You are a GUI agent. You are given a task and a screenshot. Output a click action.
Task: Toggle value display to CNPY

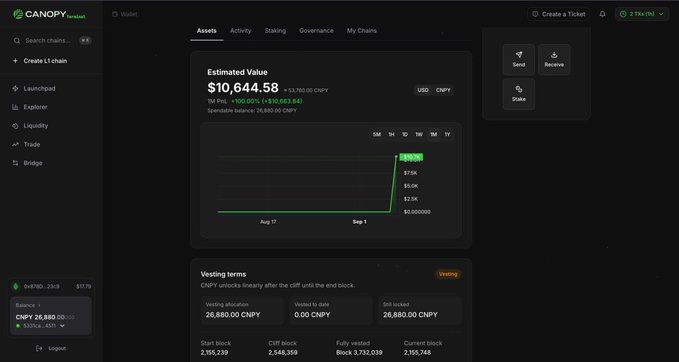[443, 90]
